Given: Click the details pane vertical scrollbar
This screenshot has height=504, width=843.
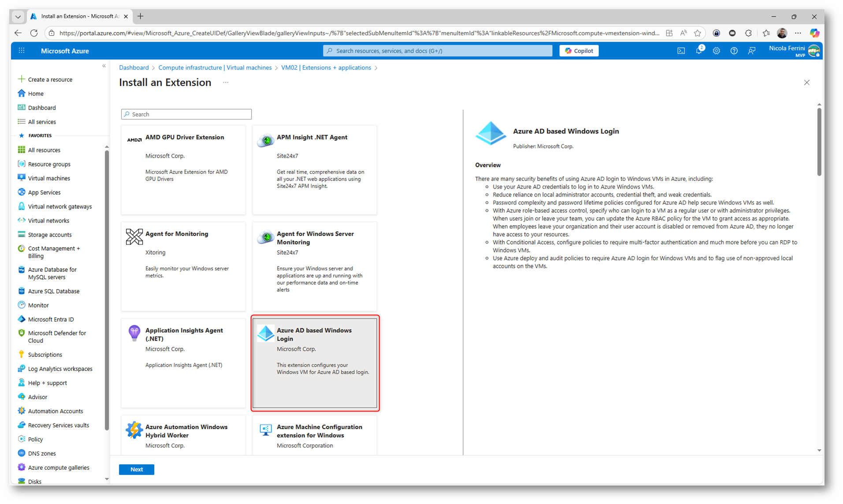Looking at the screenshot, I should pyautogui.click(x=819, y=142).
